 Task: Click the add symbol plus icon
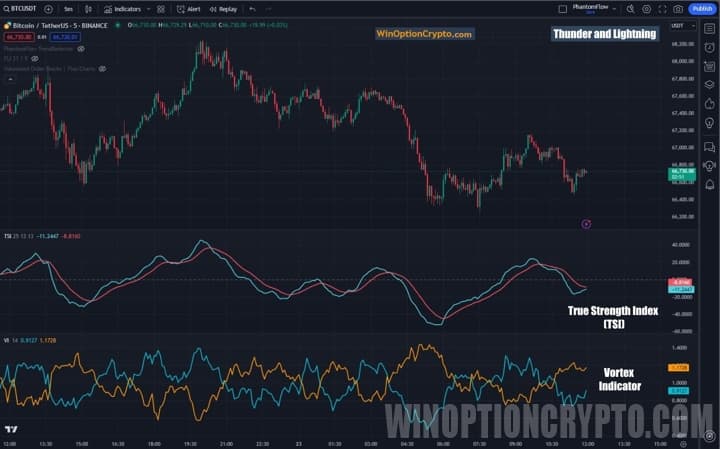49,8
